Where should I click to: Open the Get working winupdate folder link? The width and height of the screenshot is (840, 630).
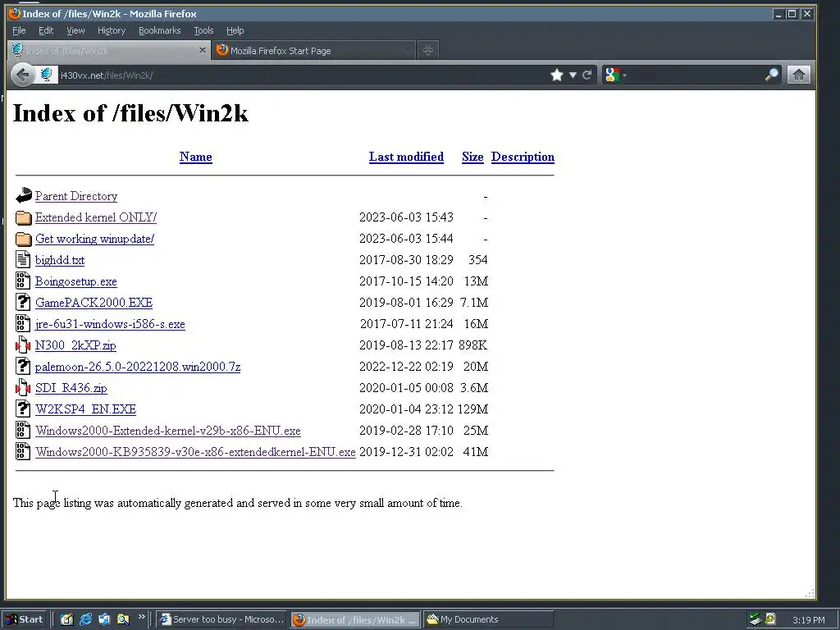click(95, 239)
